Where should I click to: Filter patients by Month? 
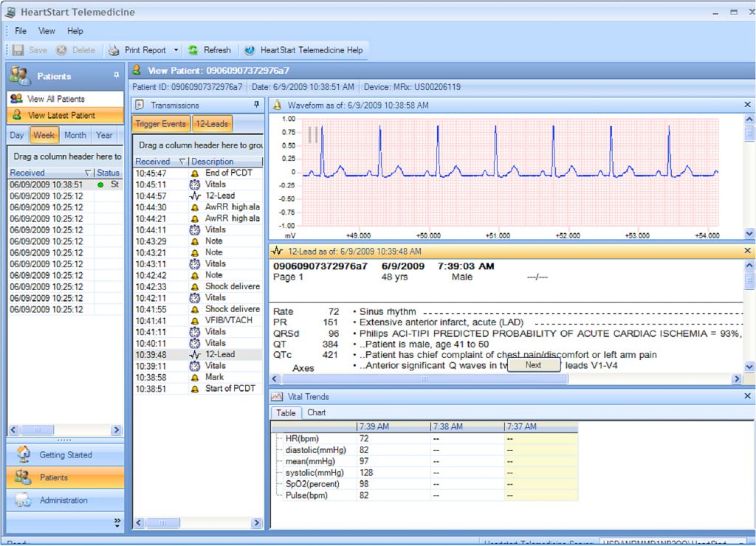[75, 136]
